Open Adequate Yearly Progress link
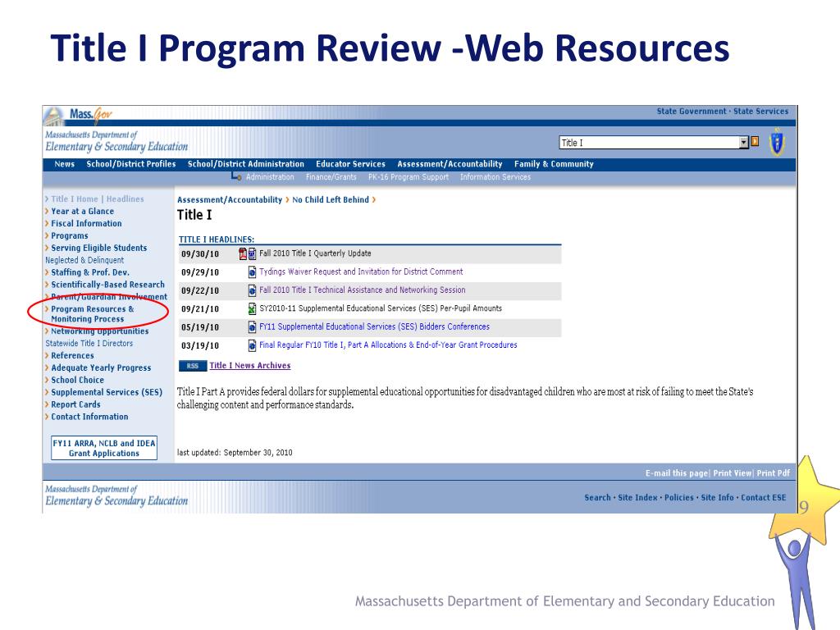The image size is (840, 630). click(x=101, y=368)
